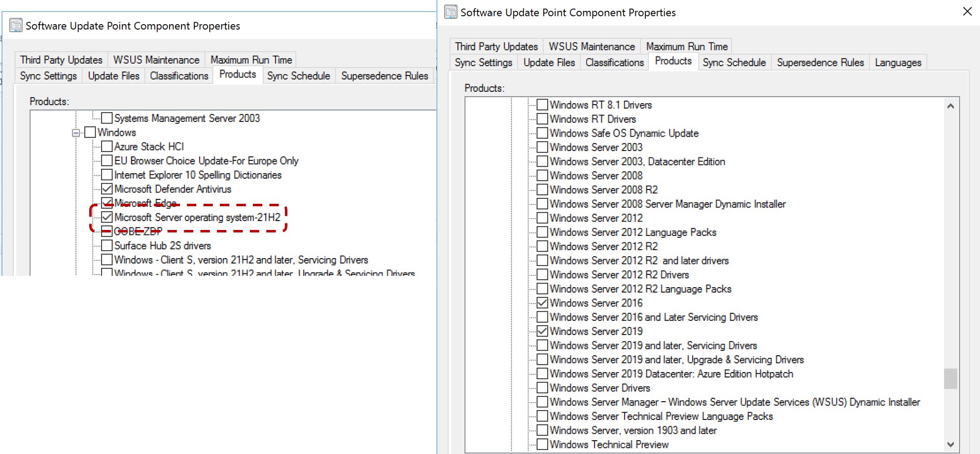Viewport: 980px width, 454px height.
Task: Select Update Files tab in right dialog
Action: [x=549, y=63]
